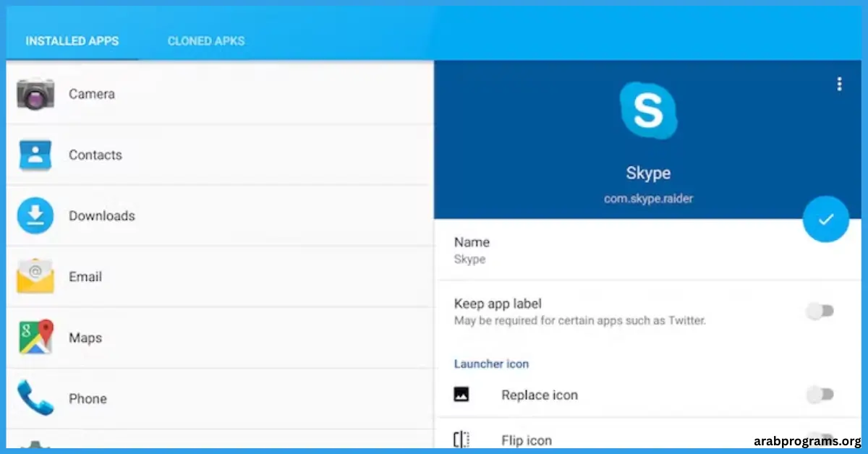868x454 pixels.
Task: Click the Skype title in header
Action: [x=648, y=173]
